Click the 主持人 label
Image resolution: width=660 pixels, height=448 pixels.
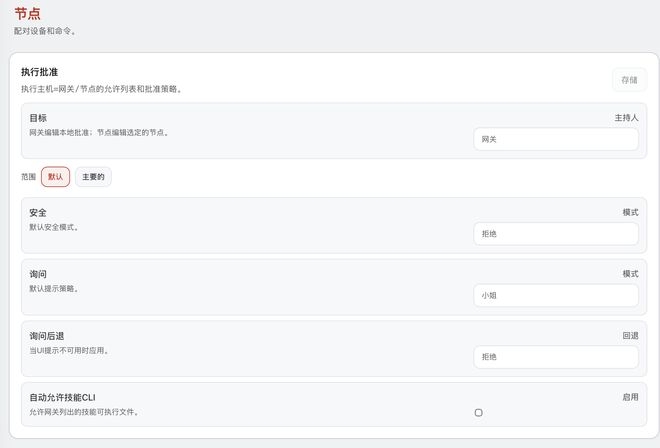(626, 118)
